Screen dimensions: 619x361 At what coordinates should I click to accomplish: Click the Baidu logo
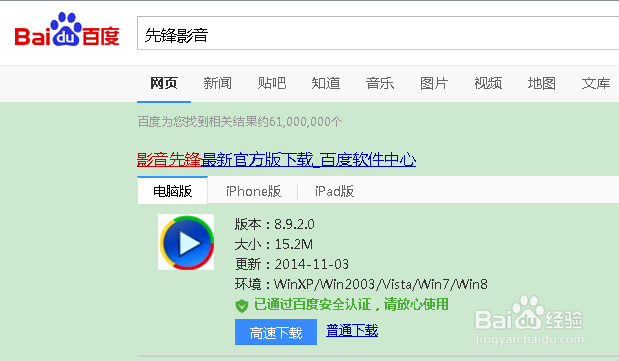click(x=67, y=30)
